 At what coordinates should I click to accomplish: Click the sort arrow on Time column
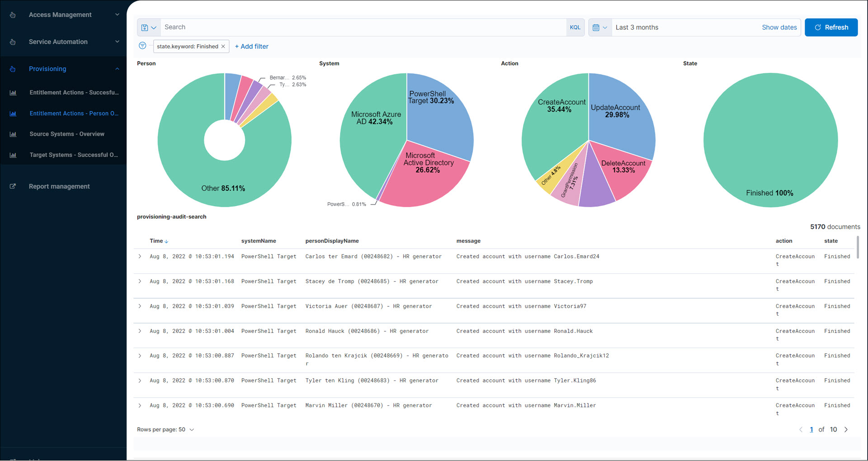point(166,242)
